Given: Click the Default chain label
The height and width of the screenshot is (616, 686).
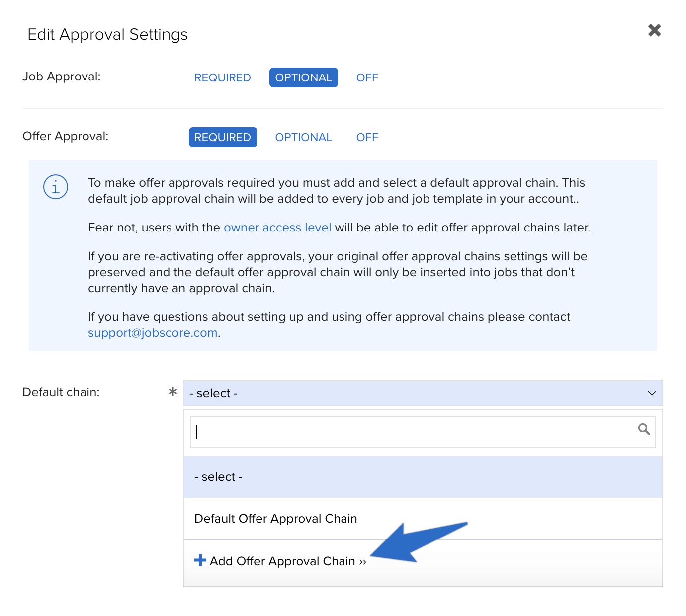Looking at the screenshot, I should click(x=61, y=392).
